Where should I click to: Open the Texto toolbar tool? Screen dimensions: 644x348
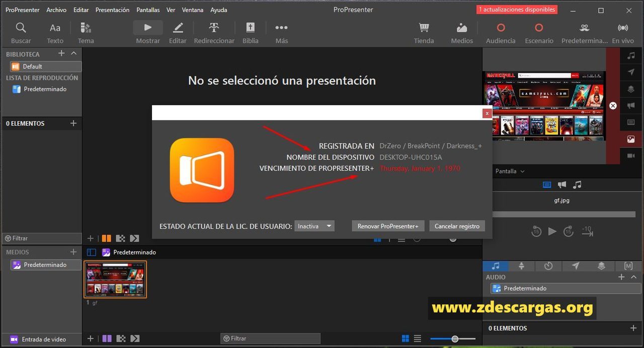pyautogui.click(x=55, y=33)
